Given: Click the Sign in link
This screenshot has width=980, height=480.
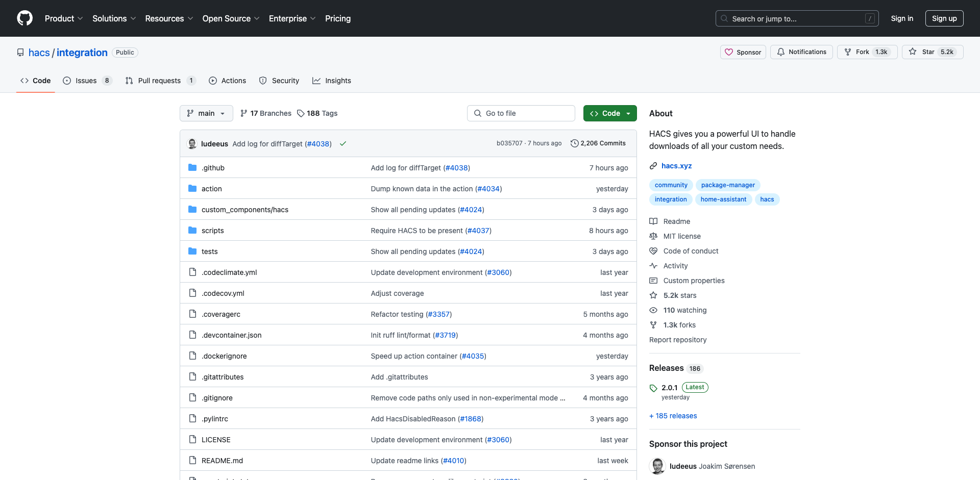Looking at the screenshot, I should coord(902,18).
